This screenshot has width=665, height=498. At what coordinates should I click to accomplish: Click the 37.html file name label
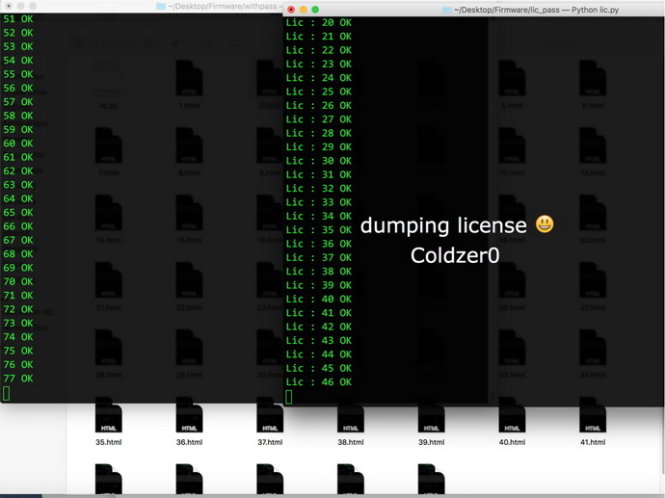tap(270, 442)
